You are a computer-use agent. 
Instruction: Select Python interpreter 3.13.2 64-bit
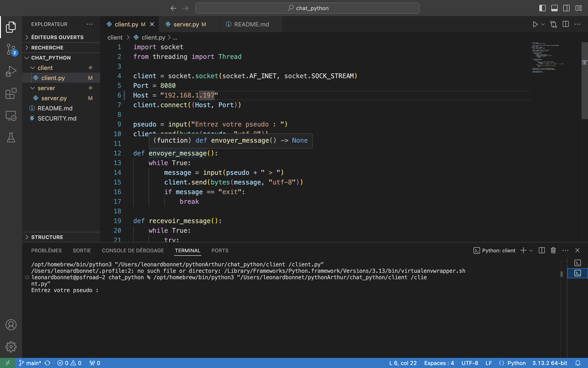click(x=550, y=363)
